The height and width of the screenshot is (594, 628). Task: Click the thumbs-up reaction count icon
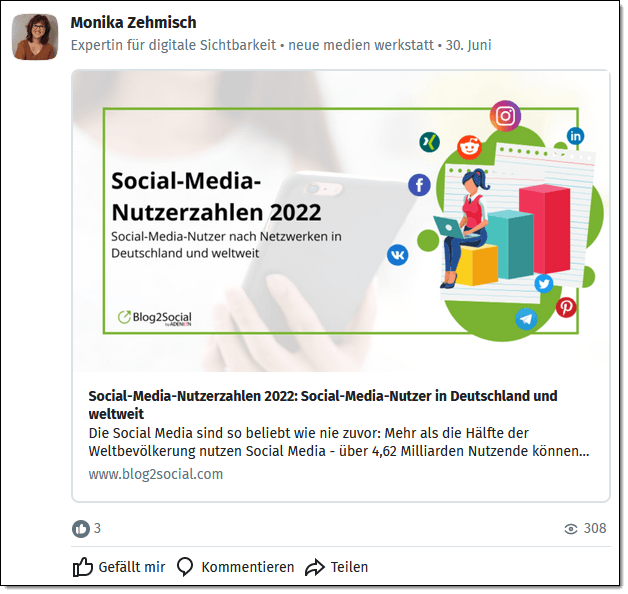coord(81,529)
